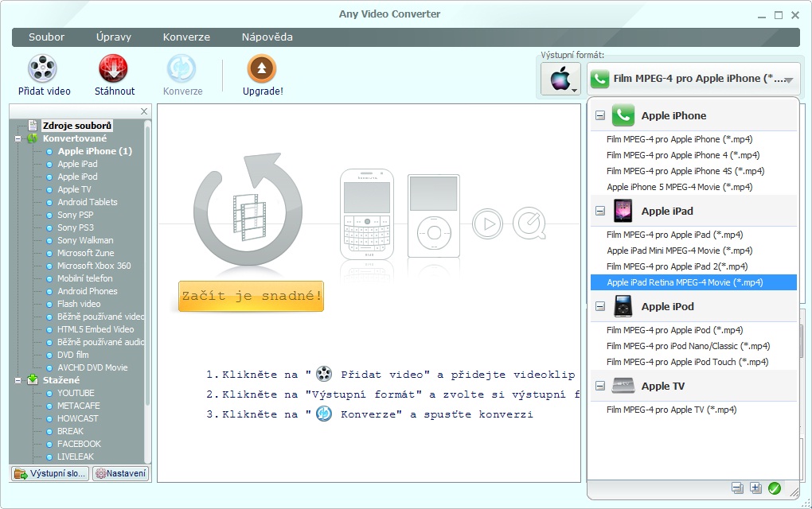Screen dimensions: 812x509
Task: Select Film MPEG-4 pro Apple iPod (*.mp4)
Action: click(x=675, y=330)
